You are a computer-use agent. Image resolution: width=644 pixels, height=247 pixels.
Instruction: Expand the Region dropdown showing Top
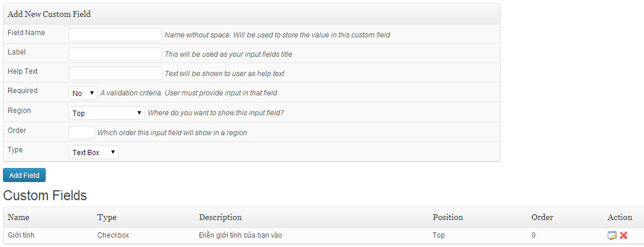pyautogui.click(x=107, y=113)
